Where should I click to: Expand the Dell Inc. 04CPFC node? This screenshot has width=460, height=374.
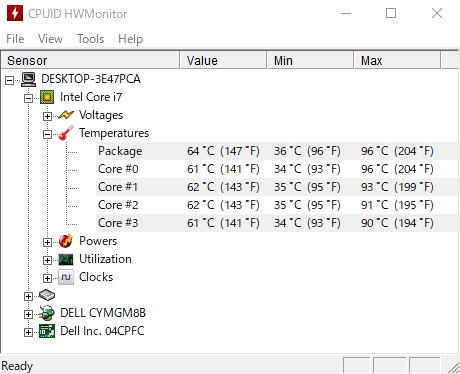(x=28, y=332)
